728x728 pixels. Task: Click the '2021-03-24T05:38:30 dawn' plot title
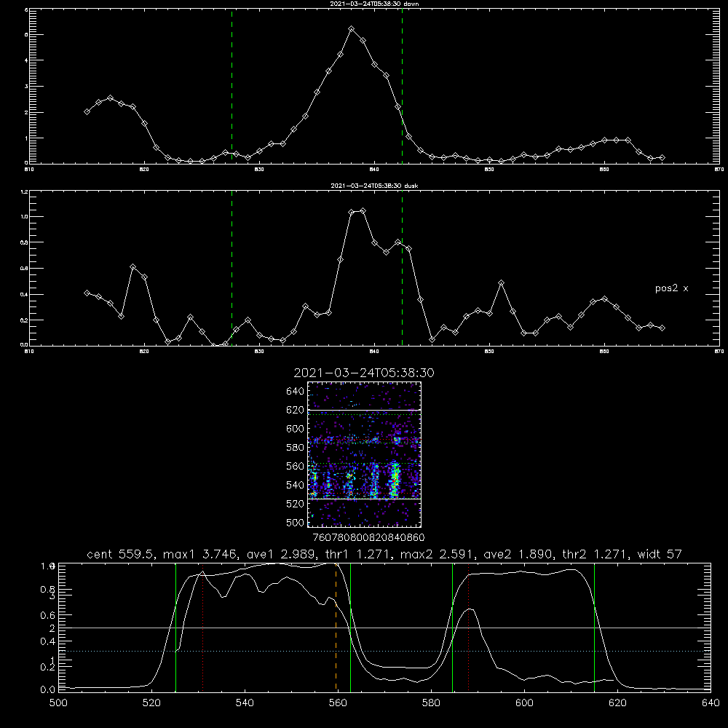tap(374, 4)
